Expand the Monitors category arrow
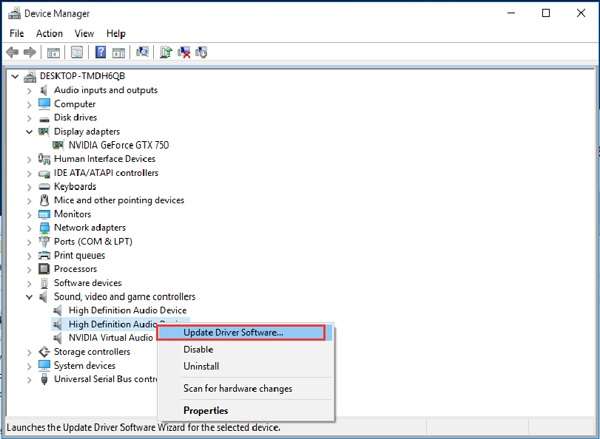 point(29,215)
